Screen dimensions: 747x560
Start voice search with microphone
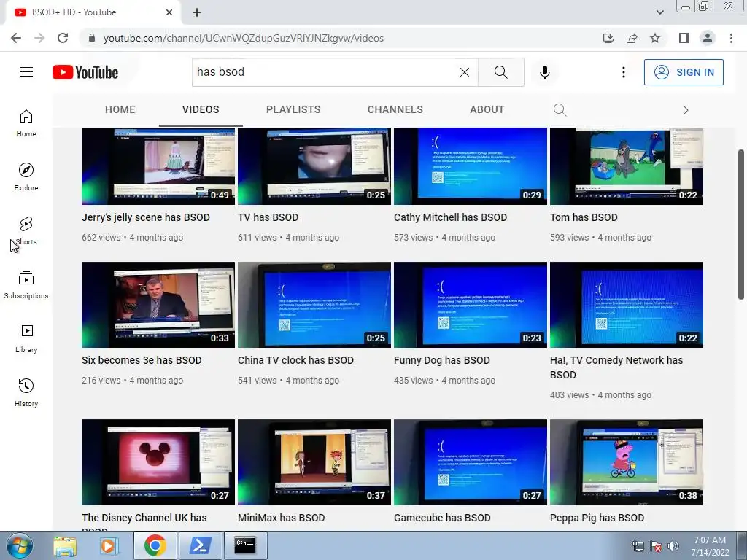[x=544, y=72]
